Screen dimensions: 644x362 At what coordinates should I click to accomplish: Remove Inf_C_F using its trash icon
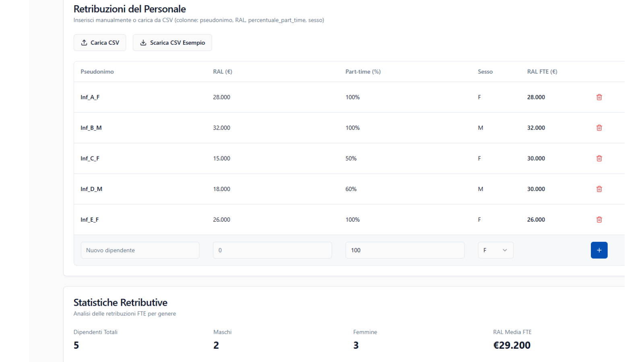coord(599,158)
